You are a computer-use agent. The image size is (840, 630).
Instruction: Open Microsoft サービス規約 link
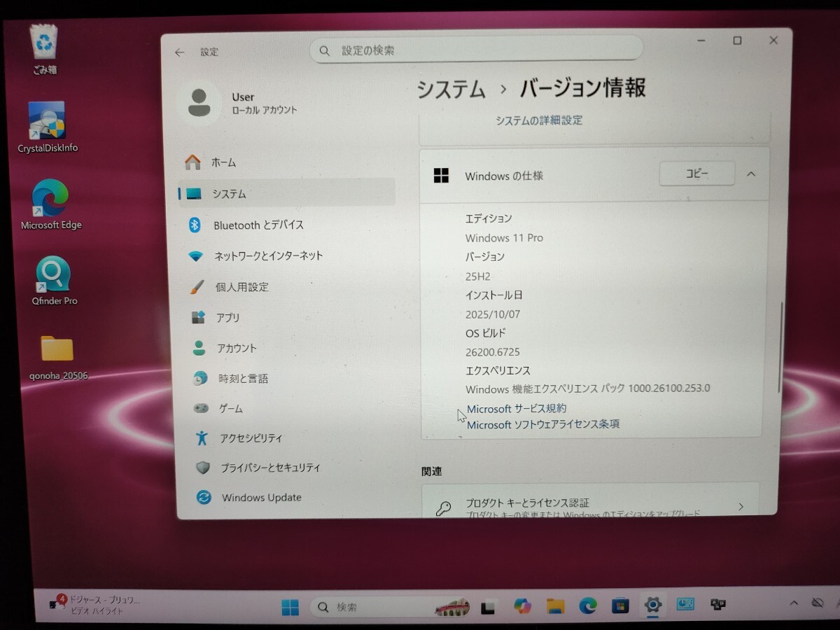tap(517, 409)
